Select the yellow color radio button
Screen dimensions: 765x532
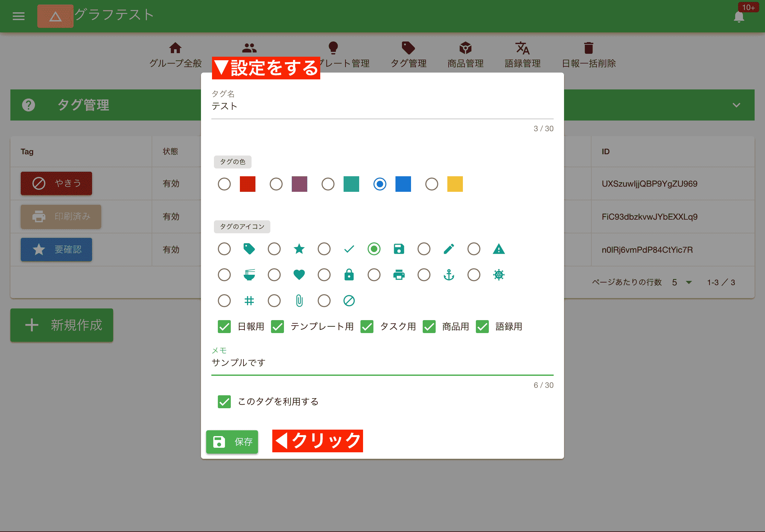click(x=431, y=184)
